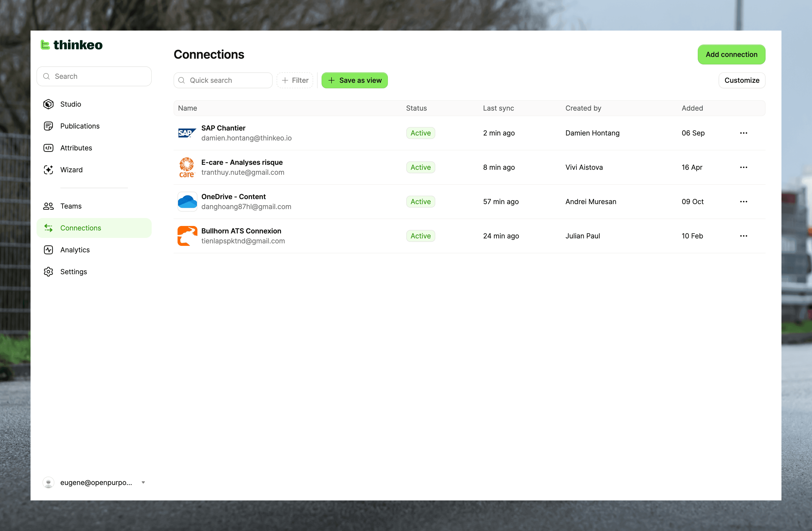Click the SAP Chantier logo icon
This screenshot has width=812, height=531.
[187, 133]
